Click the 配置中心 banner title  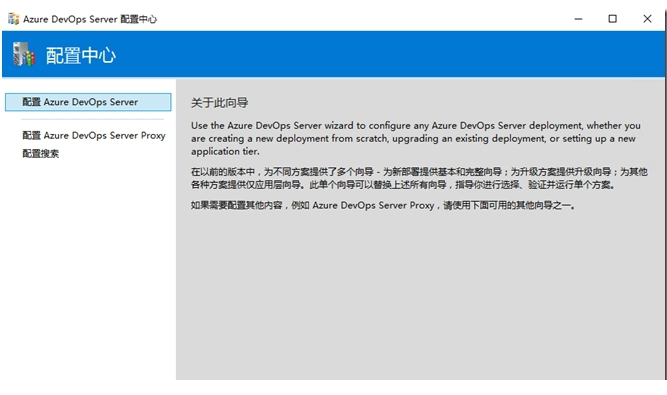click(81, 56)
